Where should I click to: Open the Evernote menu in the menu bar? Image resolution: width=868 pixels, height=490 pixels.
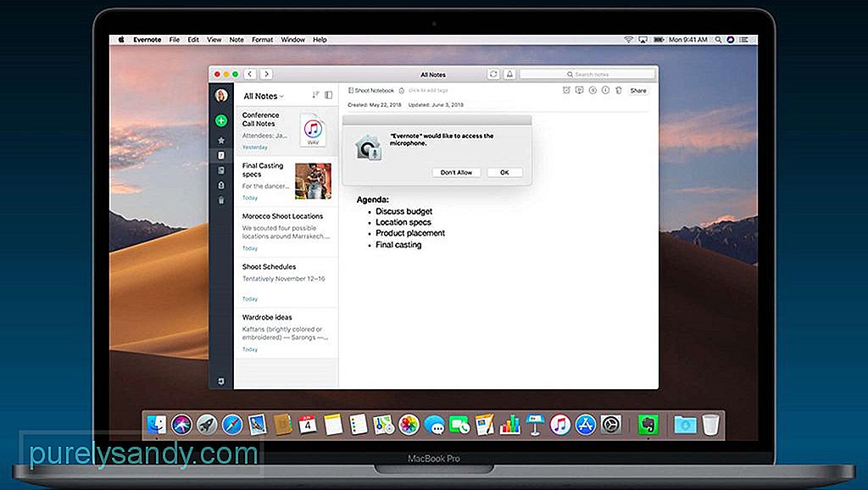pos(147,40)
